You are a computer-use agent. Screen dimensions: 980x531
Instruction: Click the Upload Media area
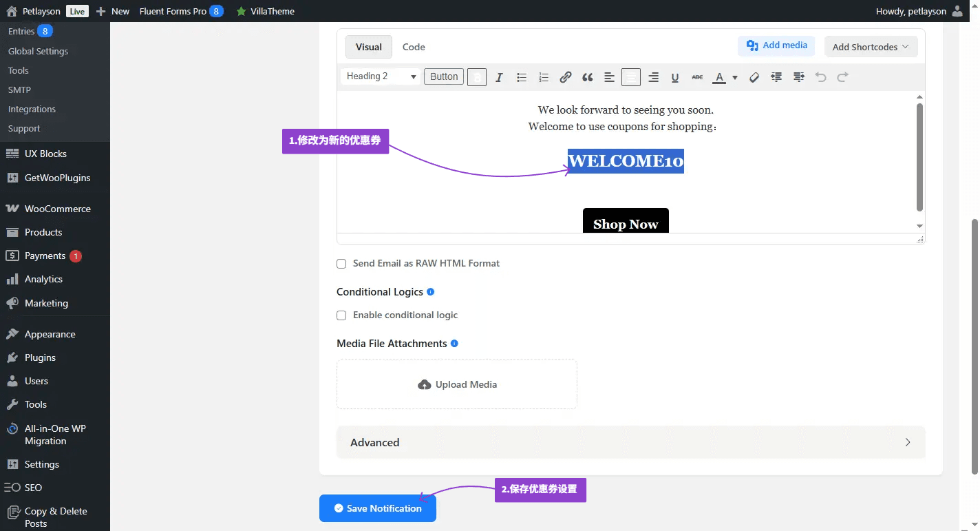pyautogui.click(x=457, y=384)
